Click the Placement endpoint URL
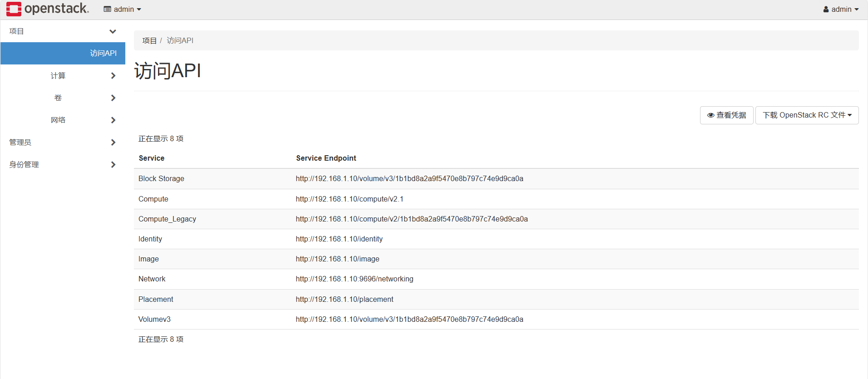868x379 pixels. click(345, 299)
